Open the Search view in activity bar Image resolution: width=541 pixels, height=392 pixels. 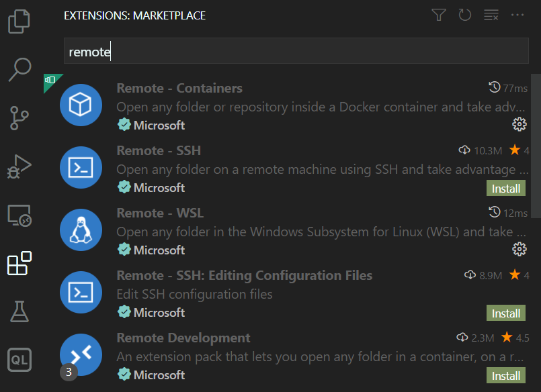19,69
